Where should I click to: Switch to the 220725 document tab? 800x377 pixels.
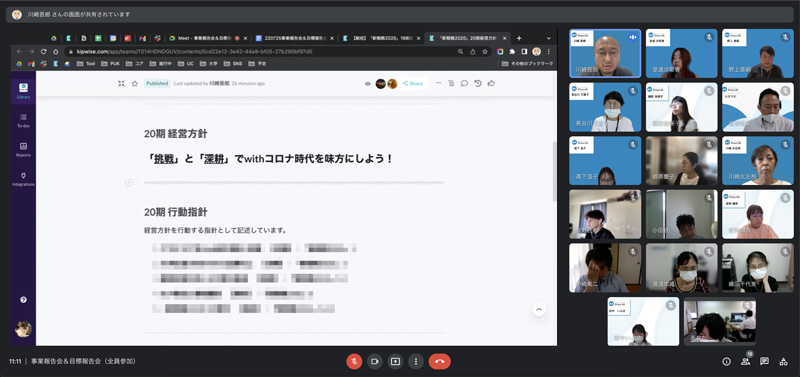click(295, 38)
